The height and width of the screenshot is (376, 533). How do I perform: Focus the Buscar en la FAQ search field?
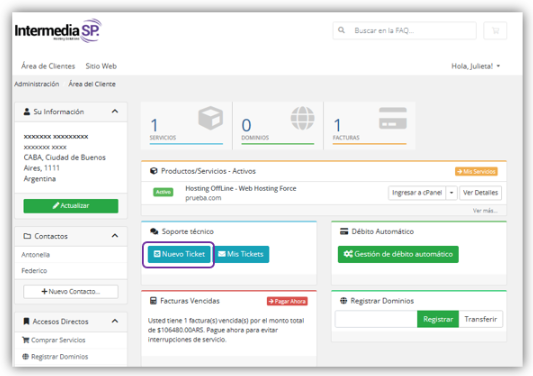(x=405, y=31)
